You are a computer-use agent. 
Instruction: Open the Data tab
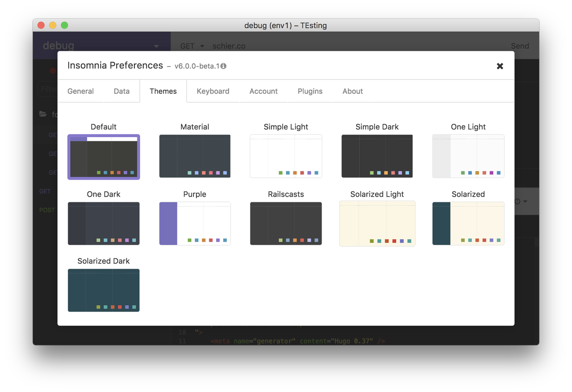coord(122,91)
